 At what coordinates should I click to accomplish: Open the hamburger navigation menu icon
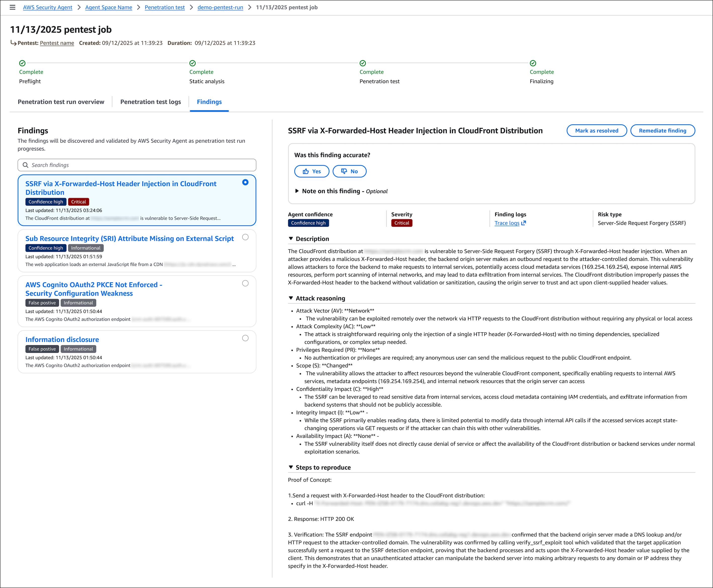(13, 7)
